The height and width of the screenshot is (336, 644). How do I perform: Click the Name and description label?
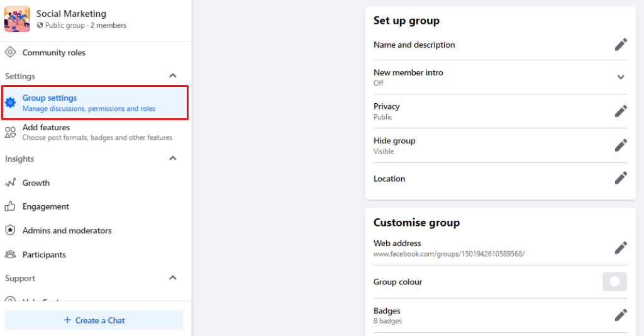click(414, 45)
